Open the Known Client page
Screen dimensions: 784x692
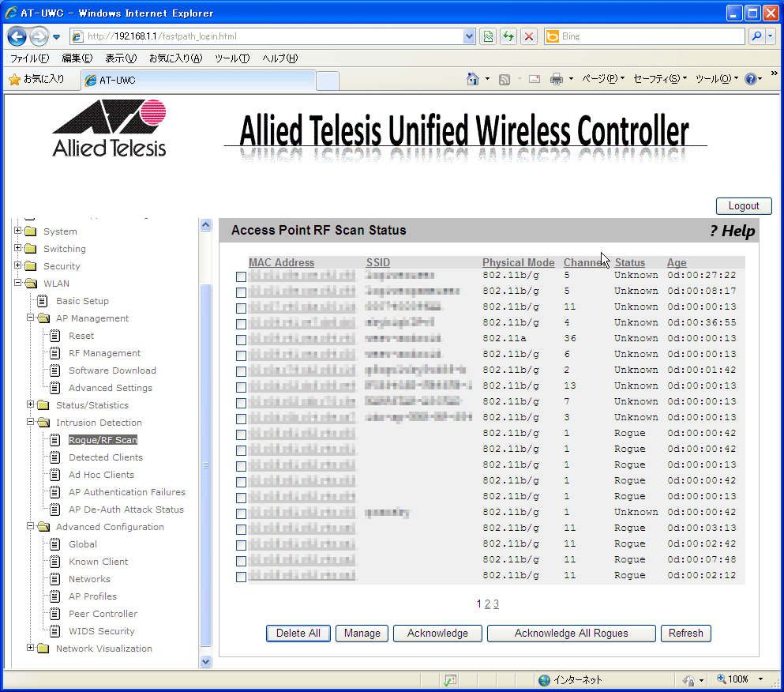[99, 562]
